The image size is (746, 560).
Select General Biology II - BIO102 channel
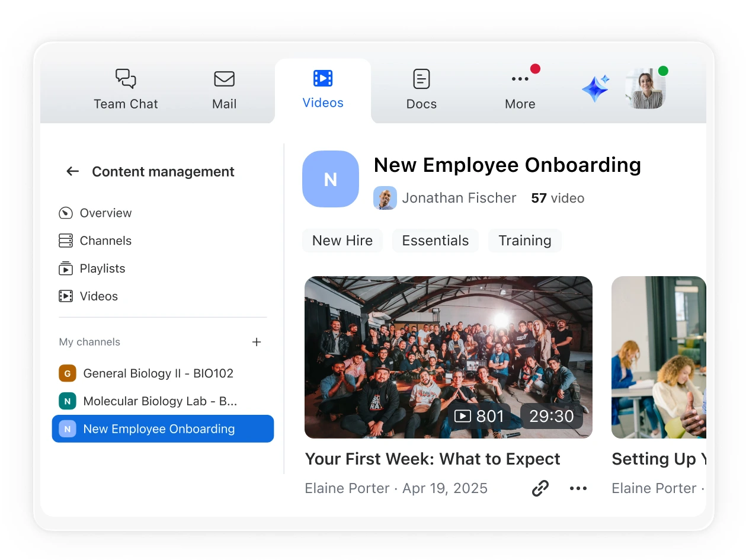point(158,373)
